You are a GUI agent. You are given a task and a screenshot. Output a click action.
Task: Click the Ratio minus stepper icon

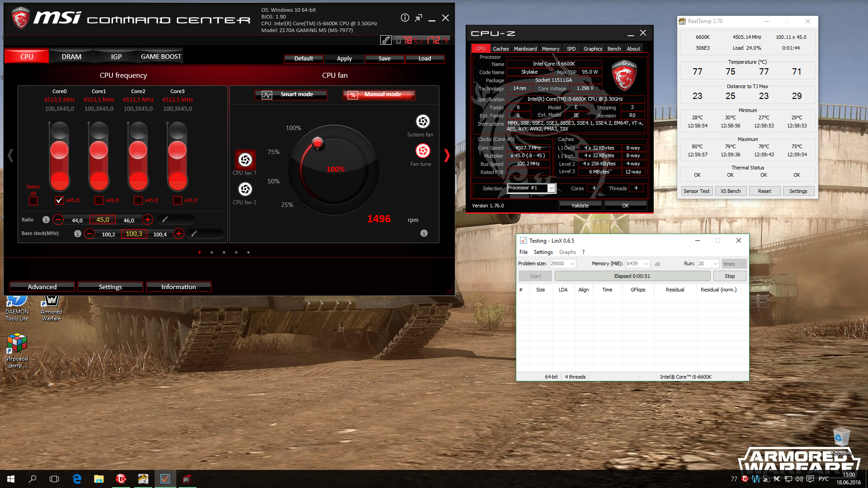click(x=58, y=220)
